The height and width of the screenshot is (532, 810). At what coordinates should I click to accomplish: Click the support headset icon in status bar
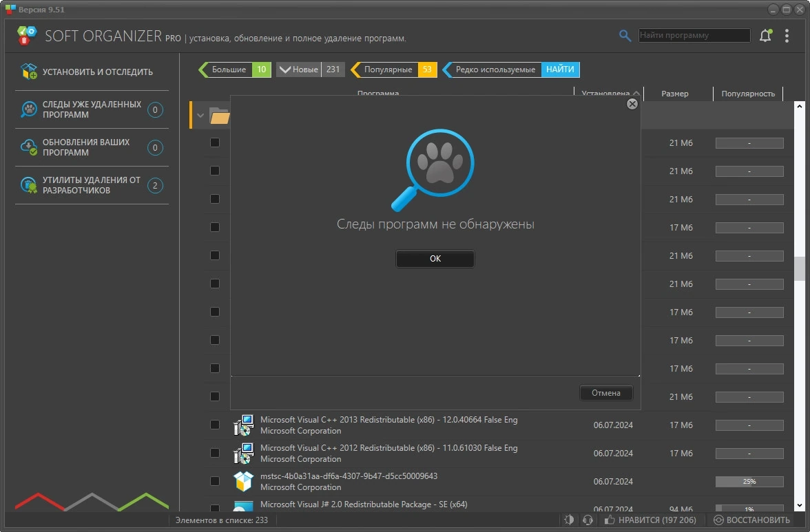[588, 520]
